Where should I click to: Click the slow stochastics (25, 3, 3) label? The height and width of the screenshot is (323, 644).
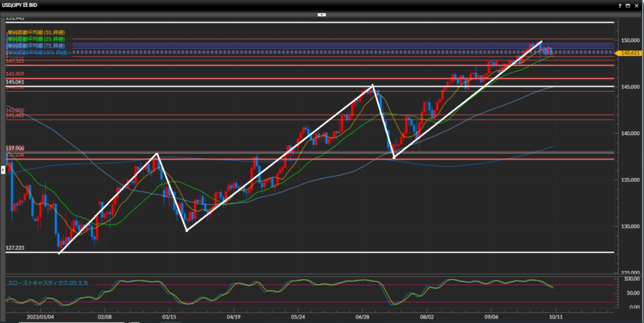click(x=47, y=283)
